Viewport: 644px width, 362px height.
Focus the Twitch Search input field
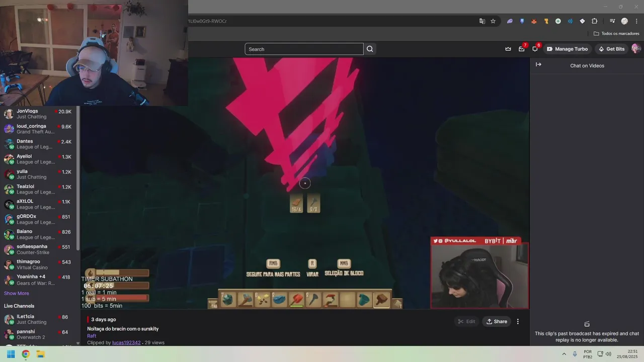[304, 49]
